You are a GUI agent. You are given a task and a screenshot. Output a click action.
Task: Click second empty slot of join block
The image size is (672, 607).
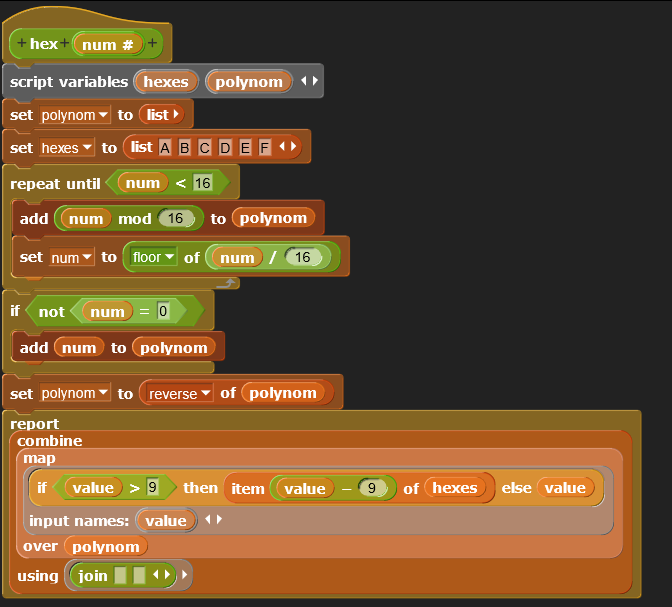pyautogui.click(x=139, y=575)
